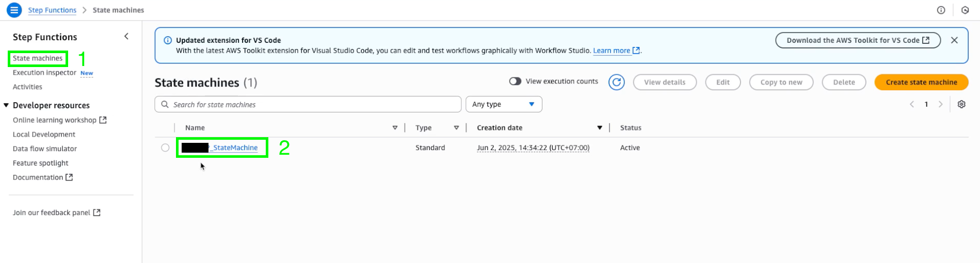The image size is (980, 263).
Task: Download the AWS Toolkit for VS Code
Action: click(858, 40)
